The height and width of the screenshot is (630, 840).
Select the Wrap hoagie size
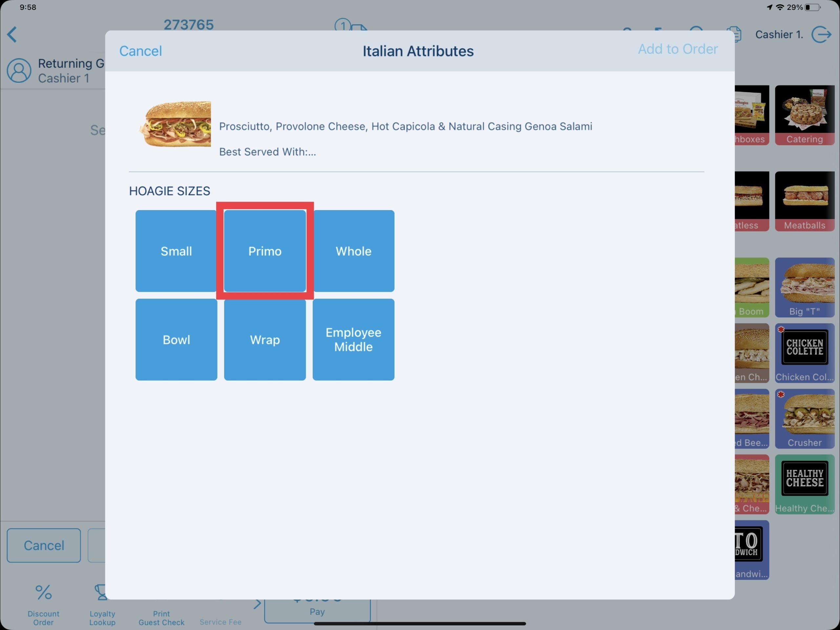coord(264,339)
